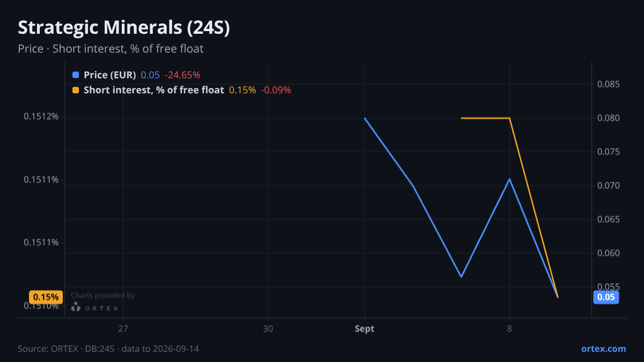Viewport: 644px width, 362px height.
Task: Select the 27 date tick label
Action: (123, 329)
